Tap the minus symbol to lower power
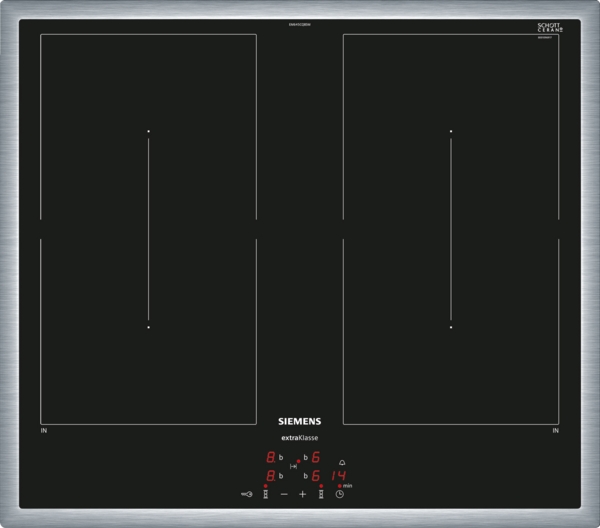 (x=284, y=494)
